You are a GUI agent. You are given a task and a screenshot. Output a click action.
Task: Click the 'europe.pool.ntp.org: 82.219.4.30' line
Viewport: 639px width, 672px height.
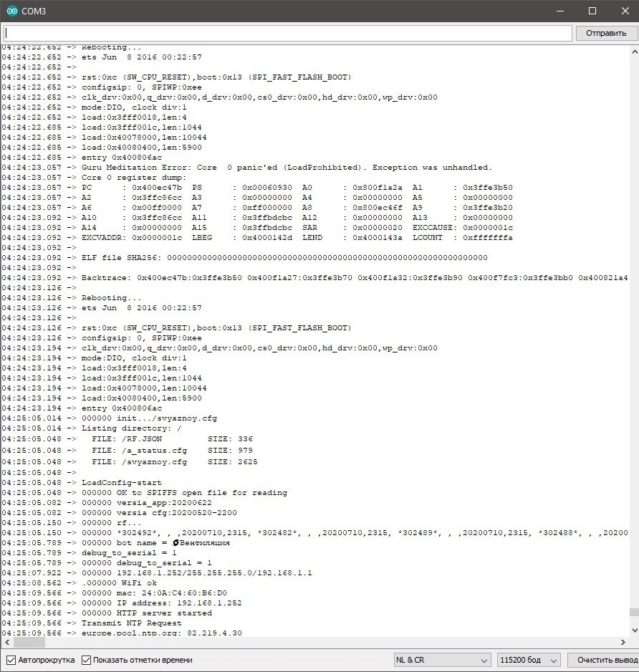click(x=162, y=633)
